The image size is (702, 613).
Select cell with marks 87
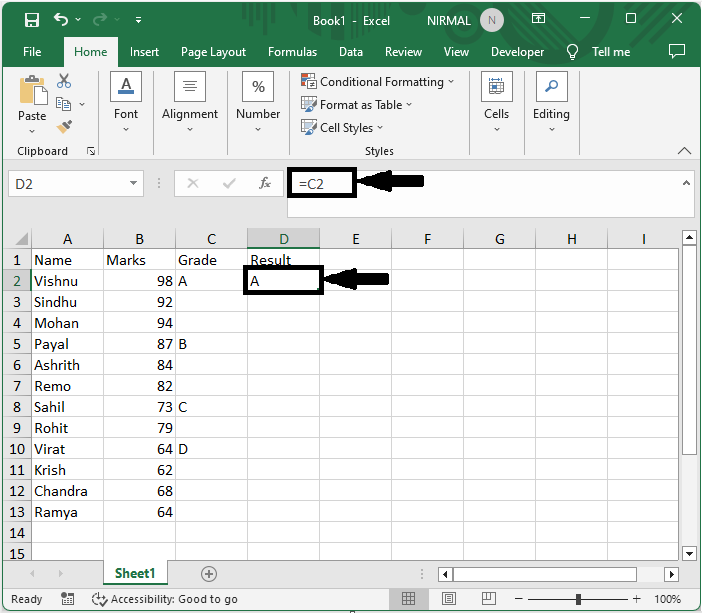[x=140, y=344]
